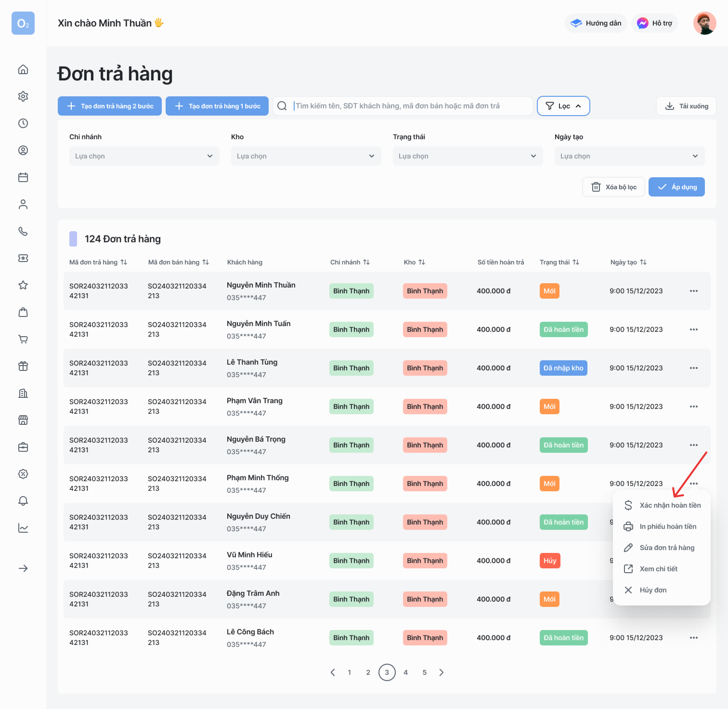Open the shopping cart sidebar icon
The height and width of the screenshot is (709, 728).
[23, 339]
